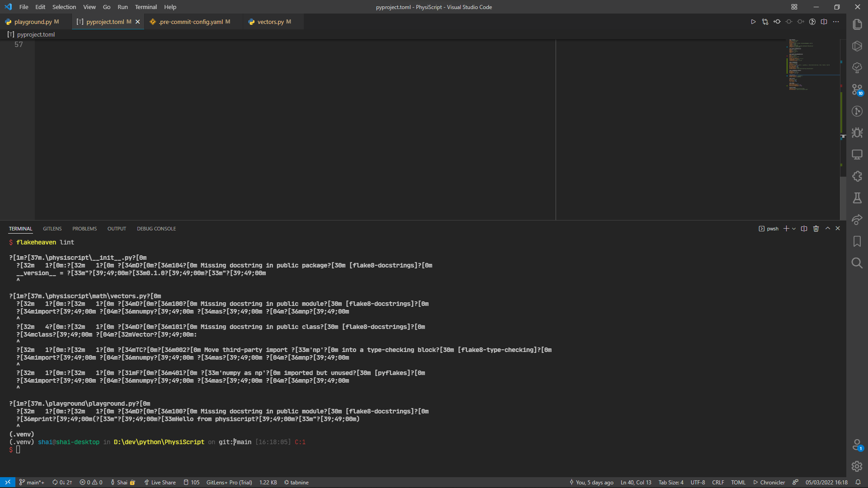The height and width of the screenshot is (488, 868).
Task: Change language mode via TOML item
Action: 738,482
